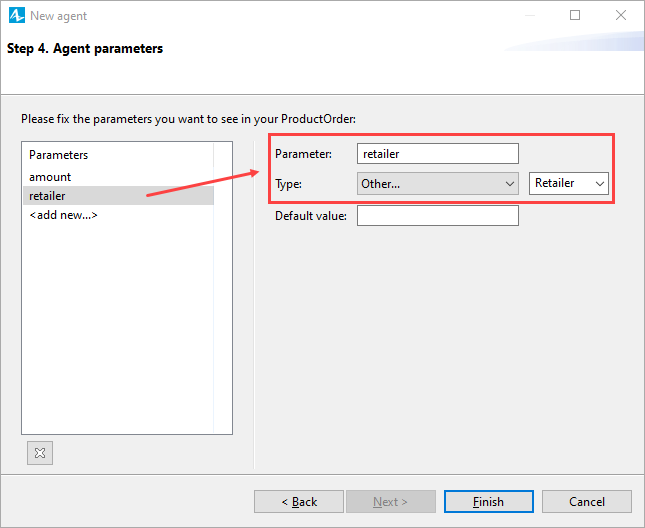
Task: Click the greyed-out Next button
Action: point(390,501)
